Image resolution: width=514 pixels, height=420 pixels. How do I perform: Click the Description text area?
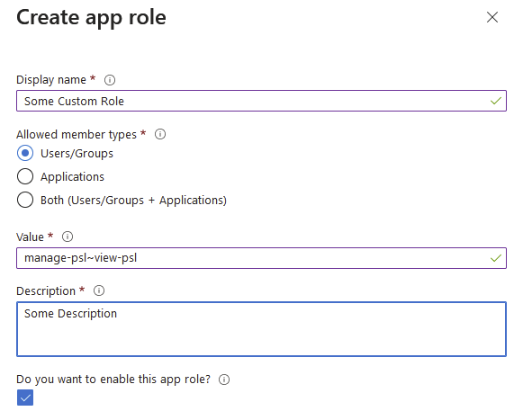click(261, 329)
